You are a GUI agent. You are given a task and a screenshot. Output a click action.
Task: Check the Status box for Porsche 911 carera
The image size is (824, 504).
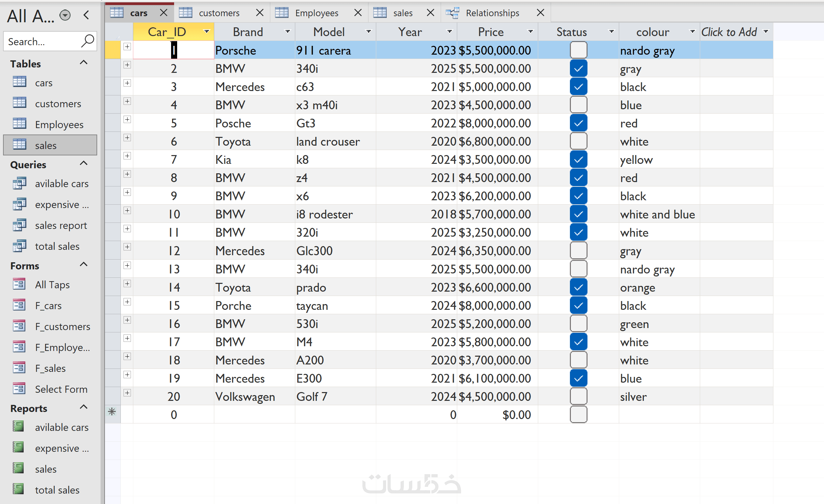(578, 50)
